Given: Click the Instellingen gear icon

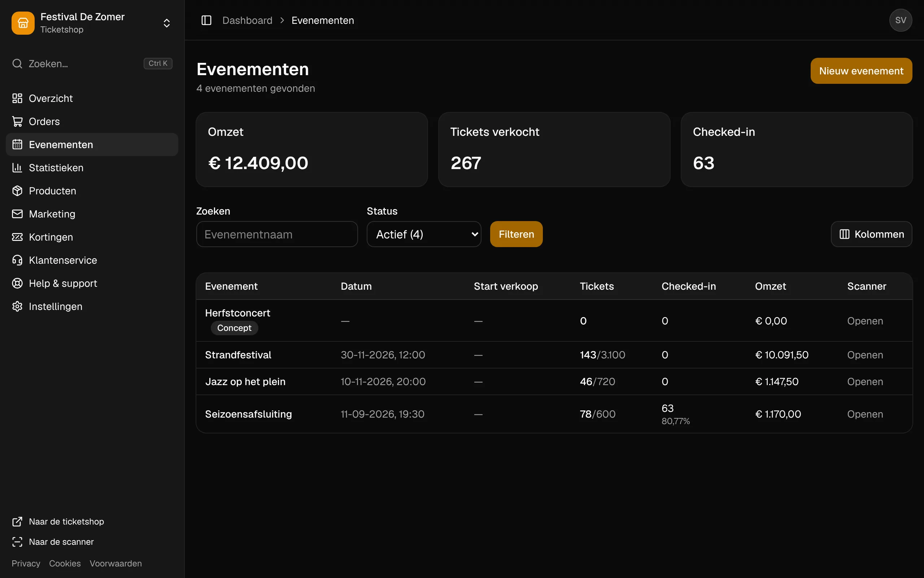Looking at the screenshot, I should [x=17, y=306].
